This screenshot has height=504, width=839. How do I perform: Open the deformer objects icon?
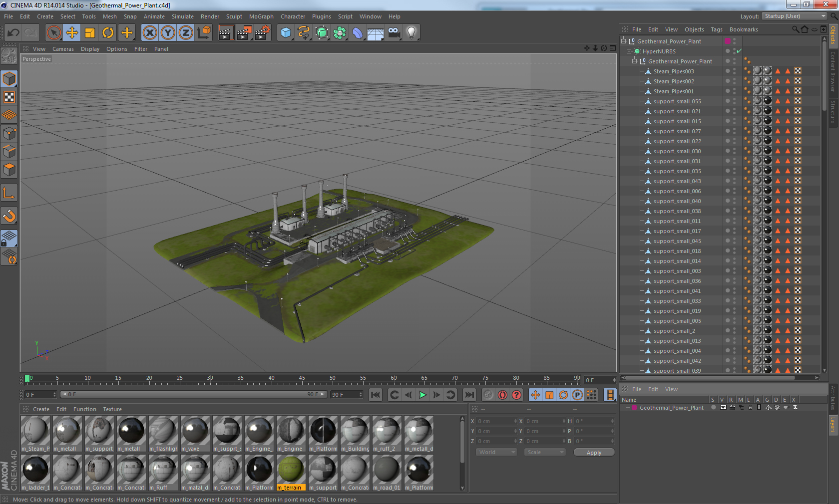pos(358,33)
